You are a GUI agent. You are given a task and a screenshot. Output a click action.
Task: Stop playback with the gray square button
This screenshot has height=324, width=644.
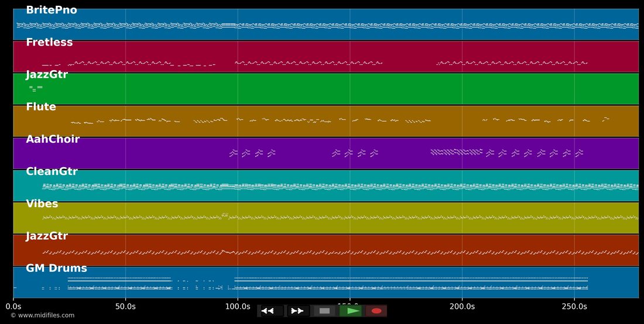(324, 311)
